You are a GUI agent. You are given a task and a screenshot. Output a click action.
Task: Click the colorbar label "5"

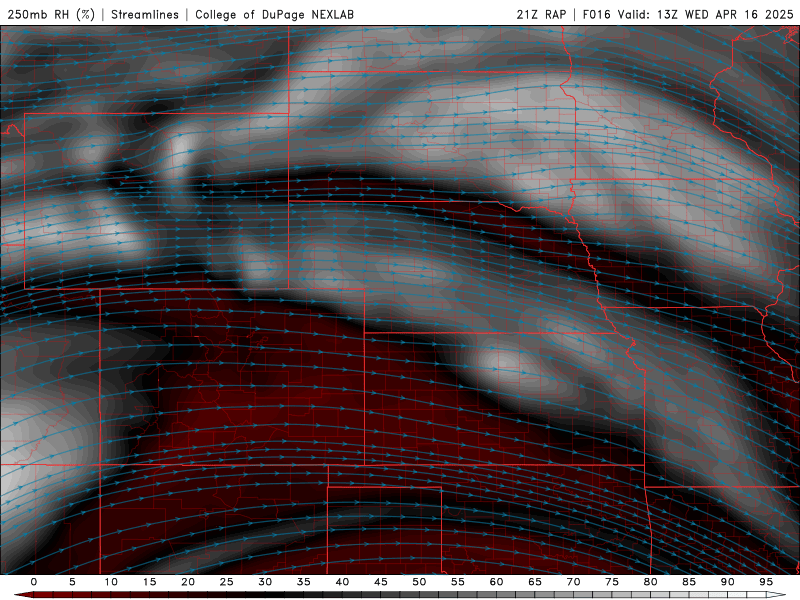point(72,582)
